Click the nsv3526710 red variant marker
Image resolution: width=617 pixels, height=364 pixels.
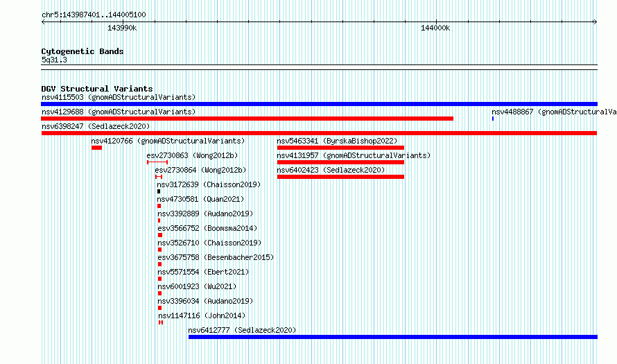tap(159, 250)
